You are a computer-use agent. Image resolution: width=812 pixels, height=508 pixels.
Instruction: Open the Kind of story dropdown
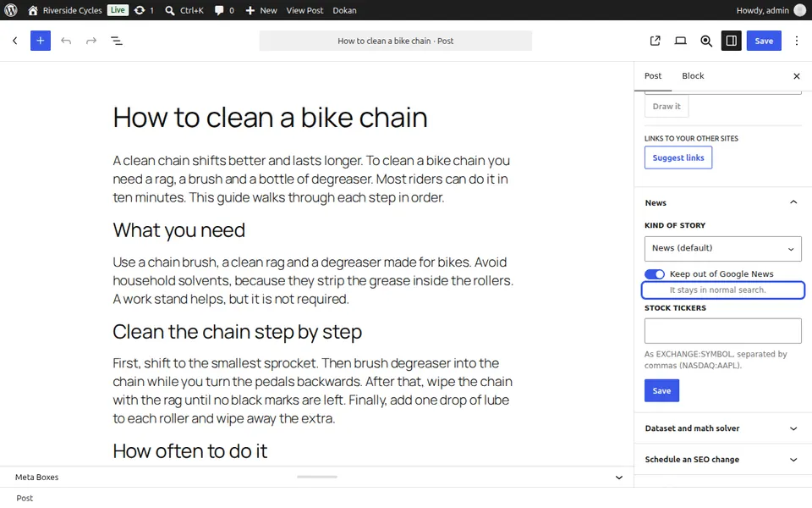[723, 248]
